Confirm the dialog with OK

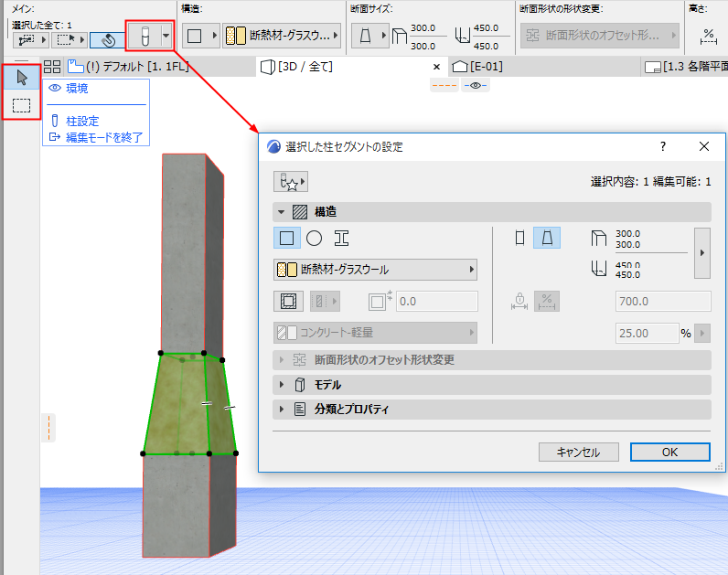pyautogui.click(x=670, y=452)
